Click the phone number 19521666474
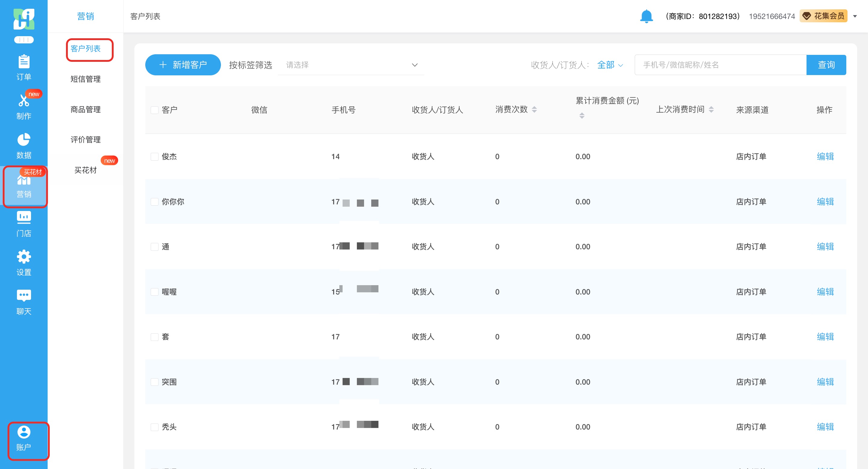 tap(772, 16)
